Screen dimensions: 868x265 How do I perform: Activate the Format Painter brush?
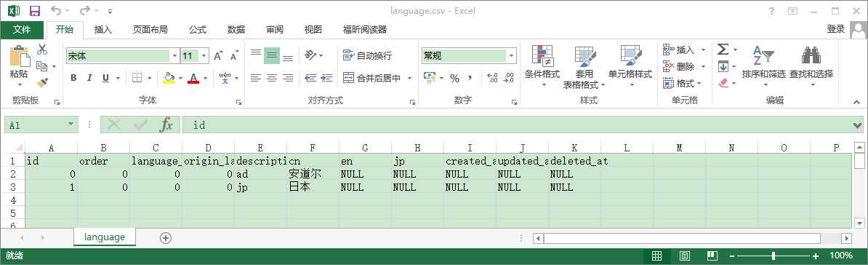pyautogui.click(x=42, y=82)
